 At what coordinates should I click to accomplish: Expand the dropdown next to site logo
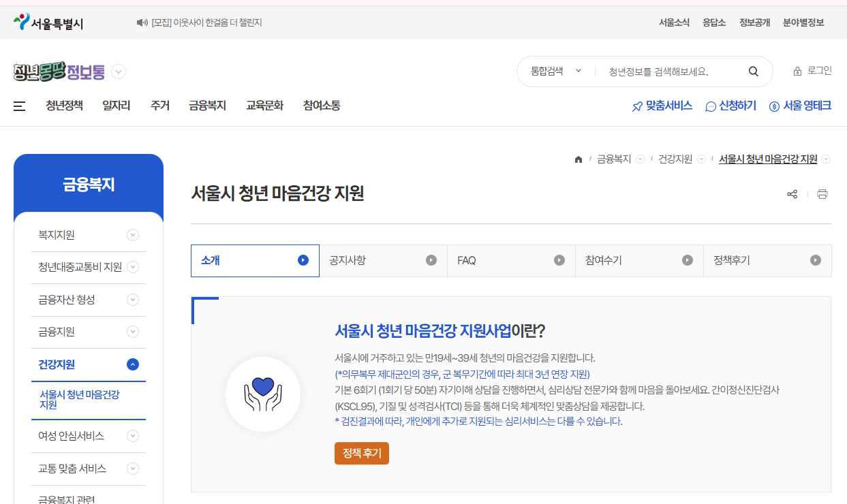119,72
